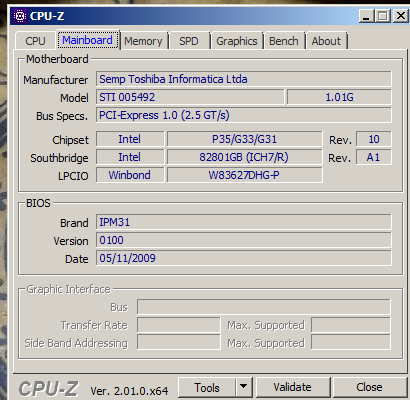This screenshot has width=410, height=400.
Task: Open the Bench tab
Action: [x=284, y=41]
